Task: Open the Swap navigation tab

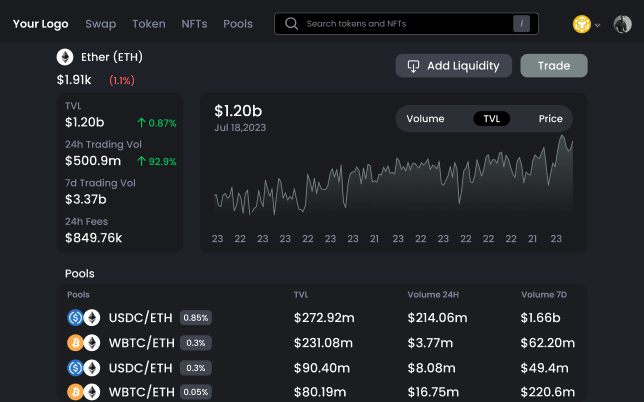Action: 100,23
